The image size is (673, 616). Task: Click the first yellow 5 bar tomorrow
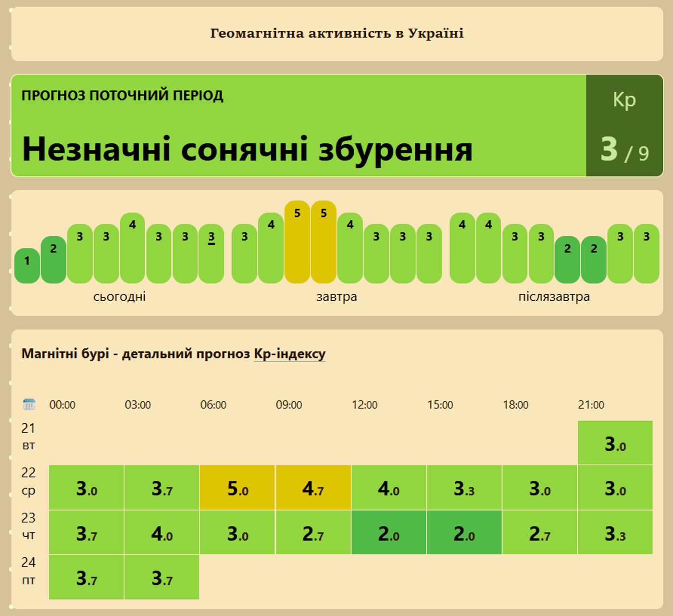[297, 242]
